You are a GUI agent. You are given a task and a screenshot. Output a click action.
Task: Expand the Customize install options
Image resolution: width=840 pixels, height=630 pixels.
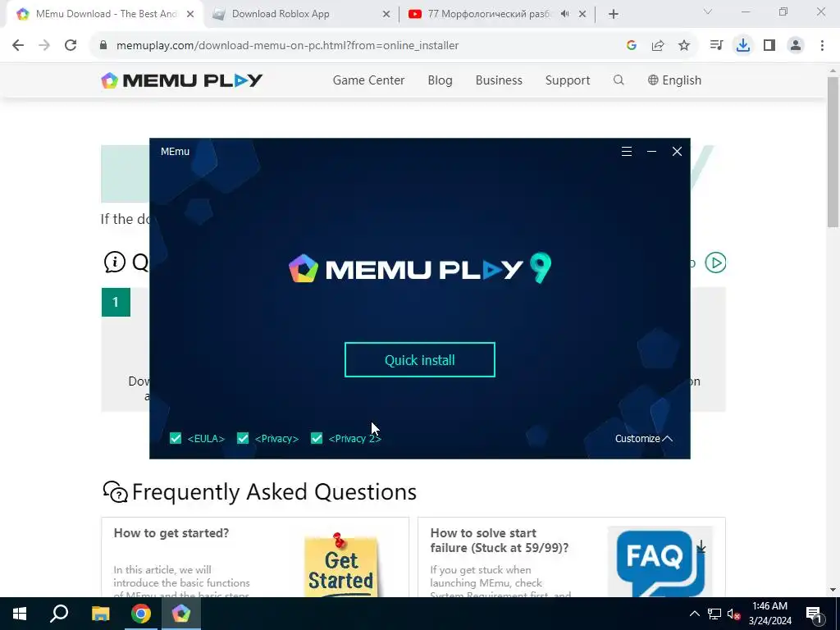point(643,438)
